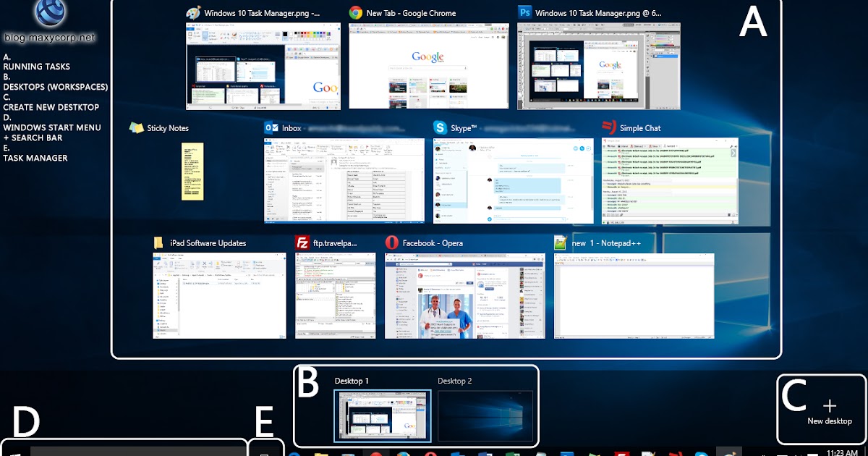Open File Explorer from the taskbar
Viewport: 868px width, 456px height.
pos(321,452)
